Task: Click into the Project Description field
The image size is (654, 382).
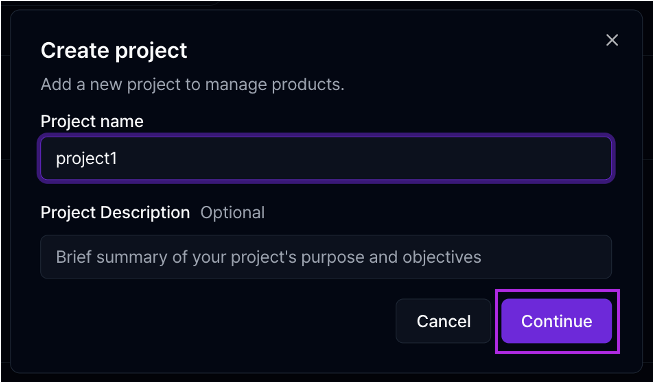Action: pyautogui.click(x=326, y=257)
